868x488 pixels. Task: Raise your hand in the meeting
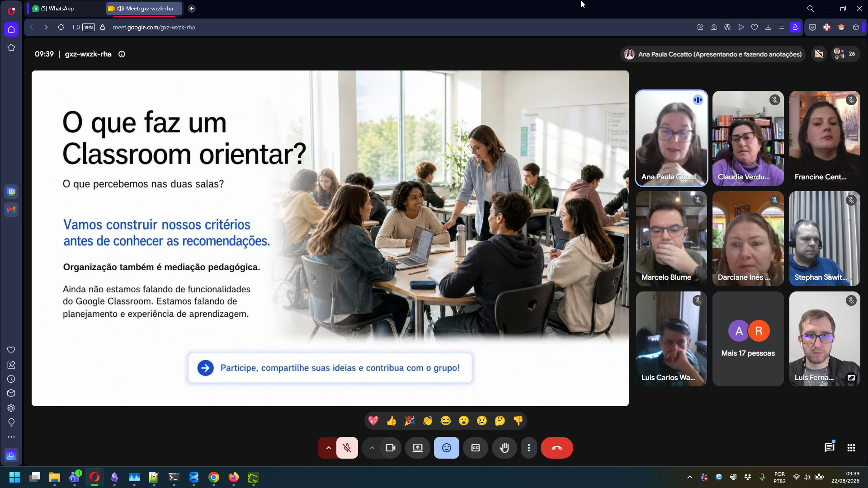[x=505, y=448]
